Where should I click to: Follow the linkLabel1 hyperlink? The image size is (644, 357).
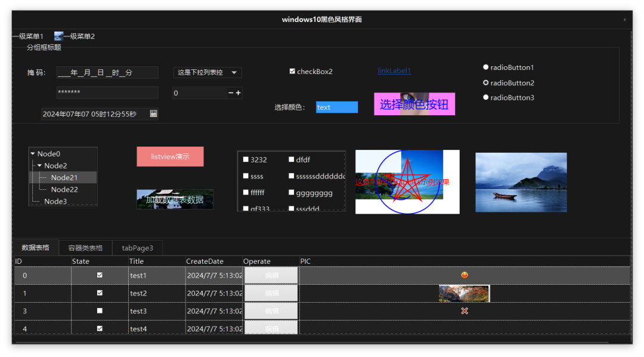pyautogui.click(x=394, y=71)
